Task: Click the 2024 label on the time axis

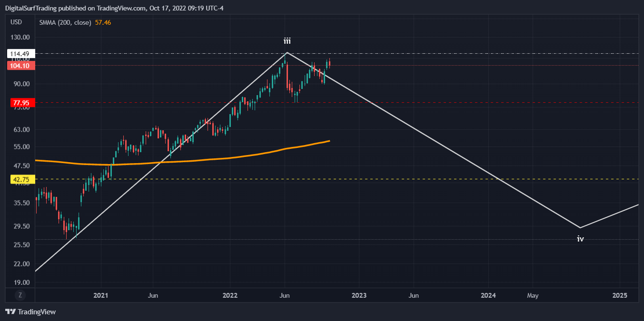Action: [488, 295]
